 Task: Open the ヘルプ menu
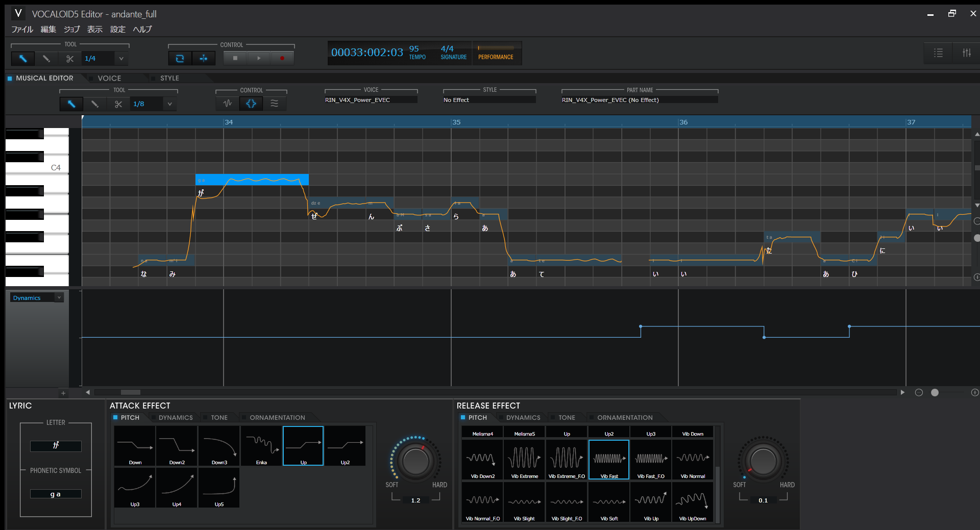142,30
